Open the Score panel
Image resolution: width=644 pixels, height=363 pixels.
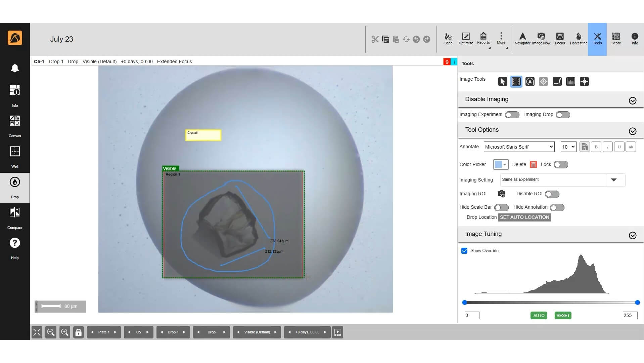[x=616, y=39]
